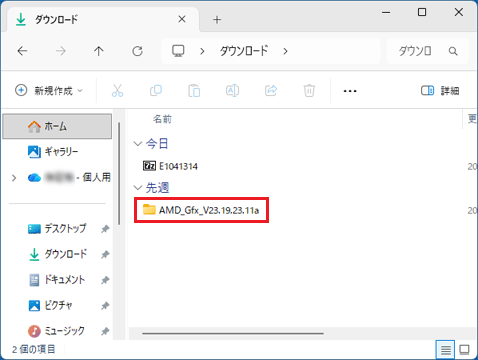Toggle the 詳細 details pane
478x360 pixels.
[x=440, y=90]
